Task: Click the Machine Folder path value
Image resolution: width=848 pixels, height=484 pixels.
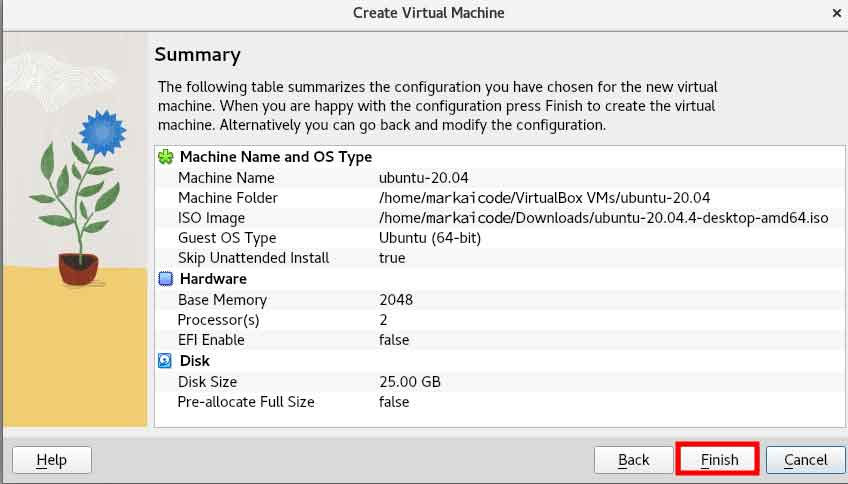Action: tap(545, 198)
